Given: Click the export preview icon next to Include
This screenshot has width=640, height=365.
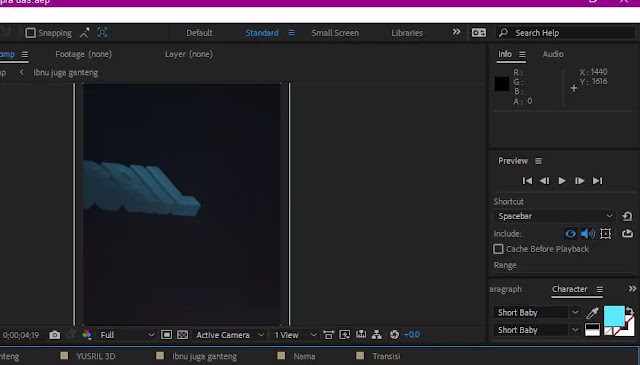Looking at the screenshot, I should (627, 234).
